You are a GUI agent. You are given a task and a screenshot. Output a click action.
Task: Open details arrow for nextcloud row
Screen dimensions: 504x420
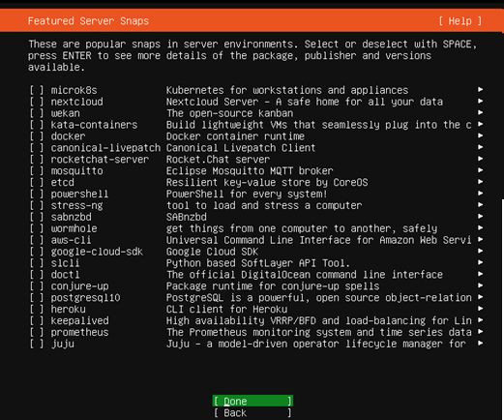point(480,101)
